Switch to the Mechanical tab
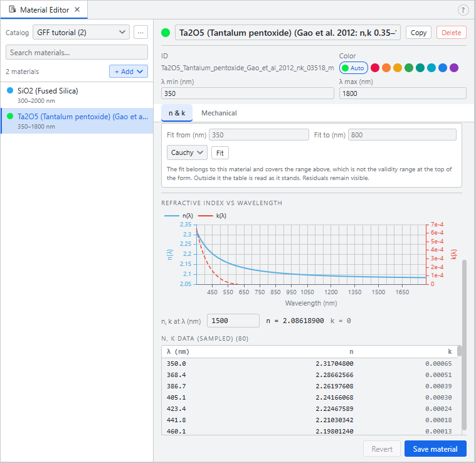 [x=219, y=113]
